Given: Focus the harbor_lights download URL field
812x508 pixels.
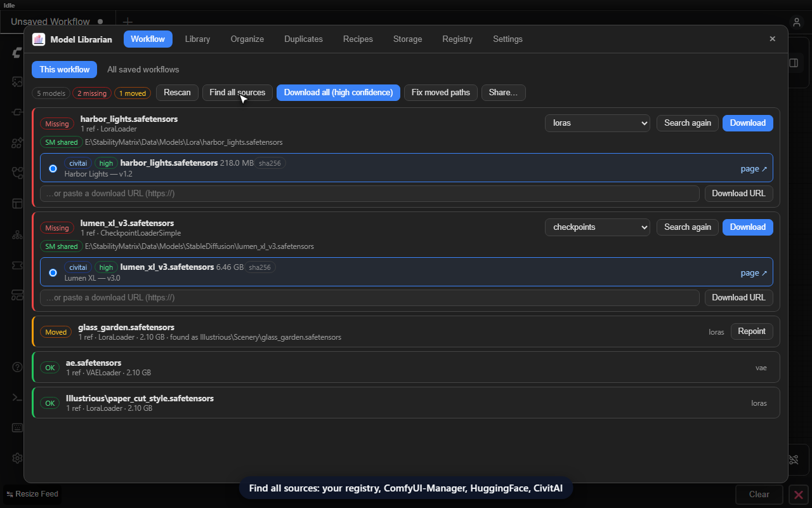Looking at the screenshot, I should [370, 194].
